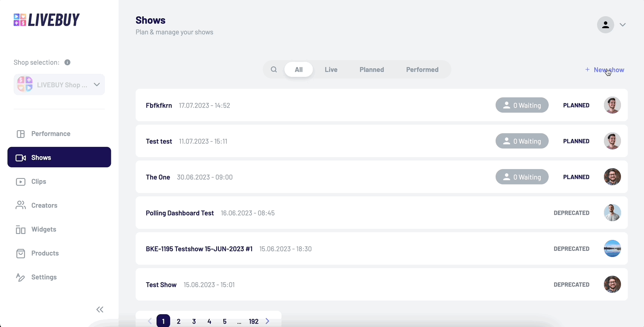644x327 pixels.
Task: Switch to the Planned shows tab
Action: click(x=371, y=70)
